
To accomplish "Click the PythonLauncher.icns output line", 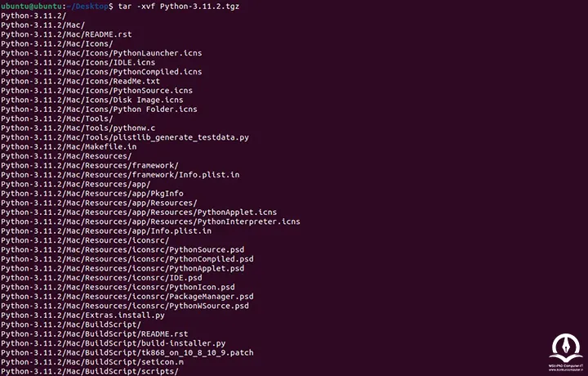I will click(101, 53).
